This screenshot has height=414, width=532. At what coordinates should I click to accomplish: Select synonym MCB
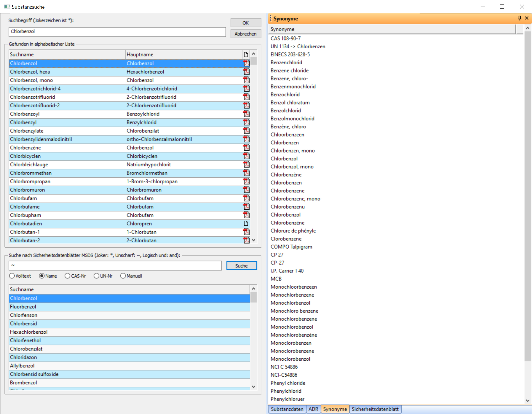pyautogui.click(x=276, y=279)
